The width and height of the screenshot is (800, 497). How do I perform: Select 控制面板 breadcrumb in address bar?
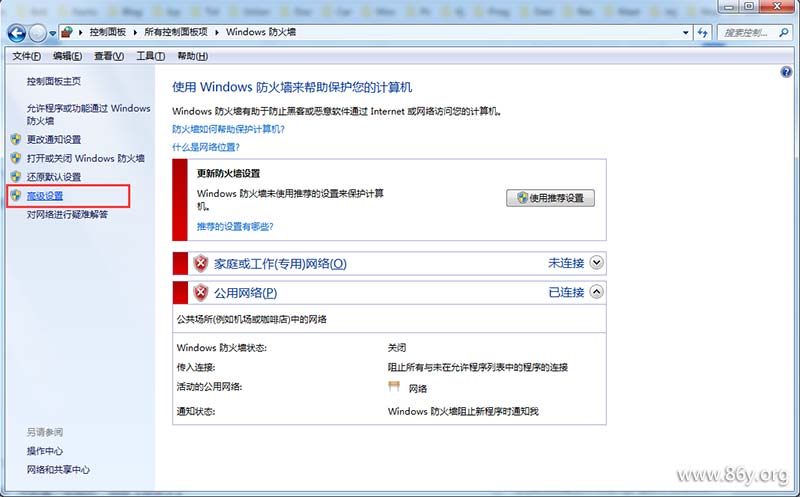pyautogui.click(x=107, y=32)
